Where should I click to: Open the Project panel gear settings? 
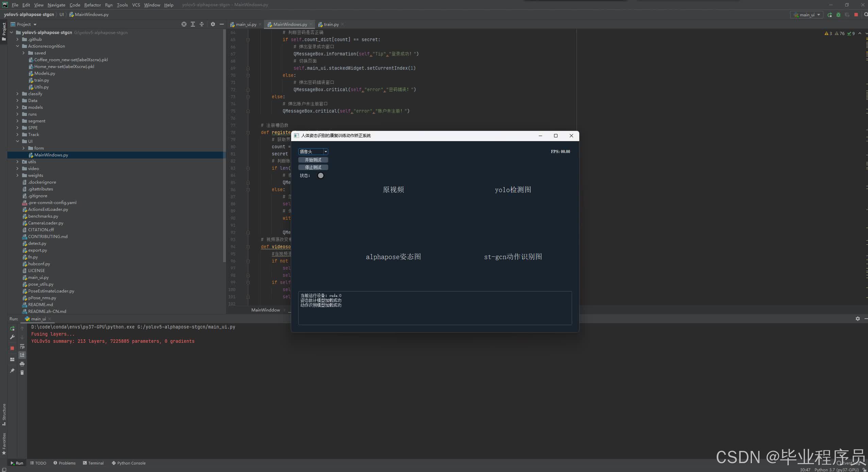(213, 24)
